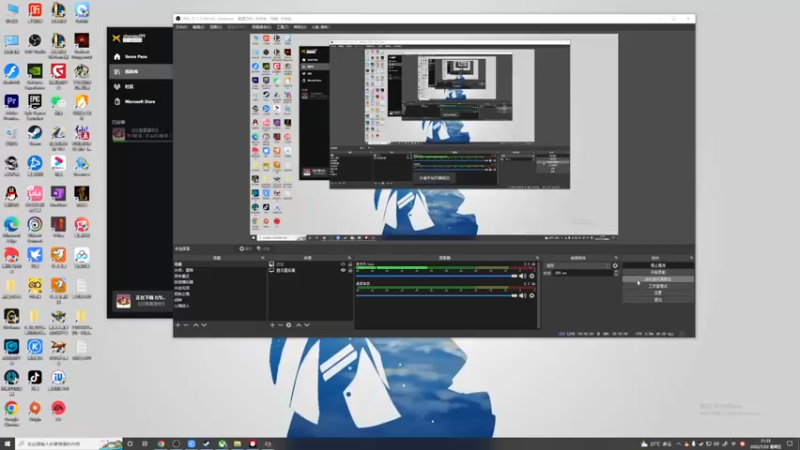Image resolution: width=800 pixels, height=450 pixels.
Task: Click Start Recording button in Controls
Action: (x=658, y=272)
